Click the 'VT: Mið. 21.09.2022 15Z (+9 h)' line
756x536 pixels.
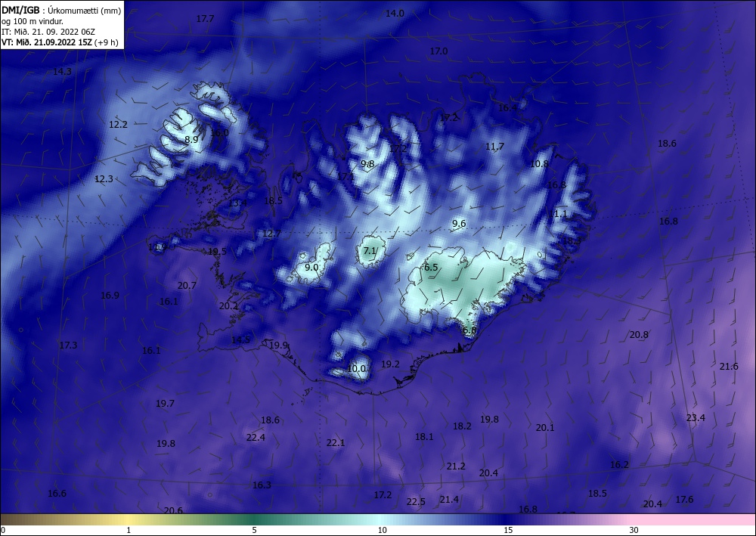[60, 42]
